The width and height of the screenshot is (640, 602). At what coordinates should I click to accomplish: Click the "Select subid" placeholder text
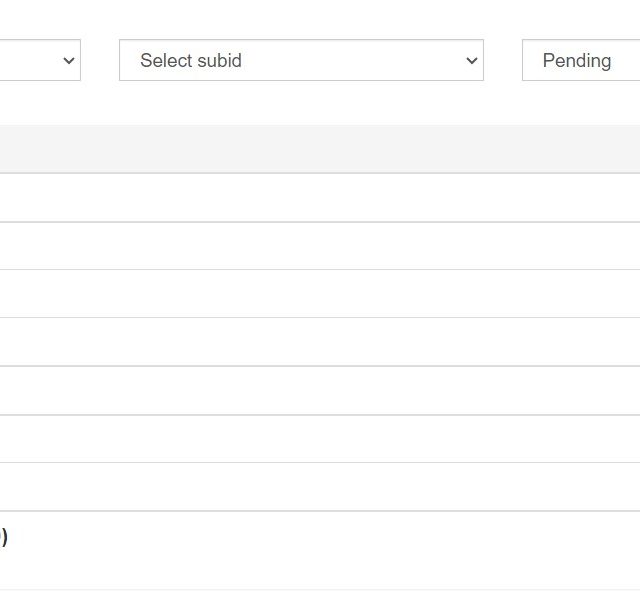(191, 60)
